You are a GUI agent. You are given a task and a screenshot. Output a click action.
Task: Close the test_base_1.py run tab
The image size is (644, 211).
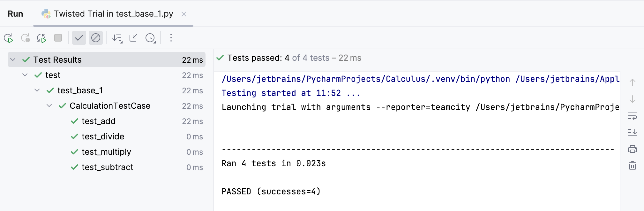[184, 14]
